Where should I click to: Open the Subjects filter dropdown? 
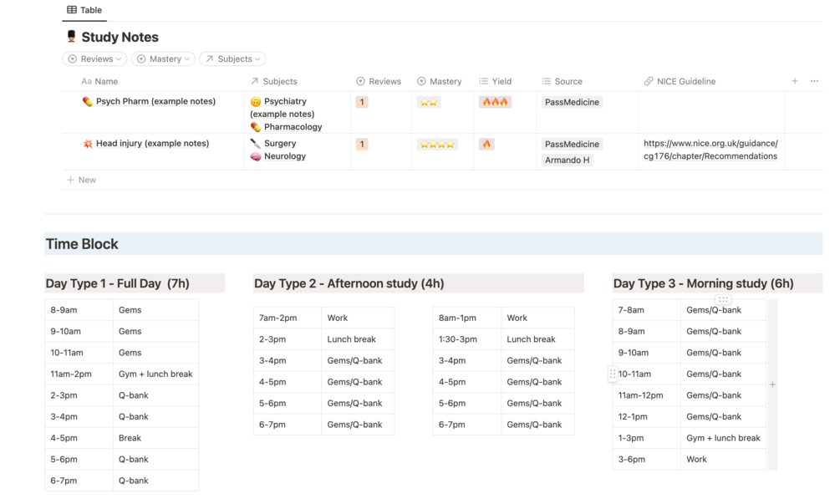[232, 59]
